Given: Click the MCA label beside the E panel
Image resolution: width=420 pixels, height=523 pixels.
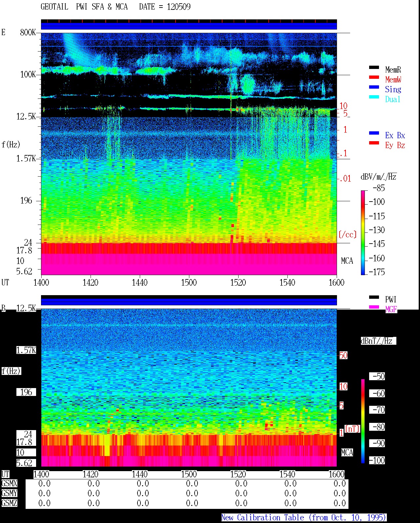Looking at the screenshot, I should [347, 261].
